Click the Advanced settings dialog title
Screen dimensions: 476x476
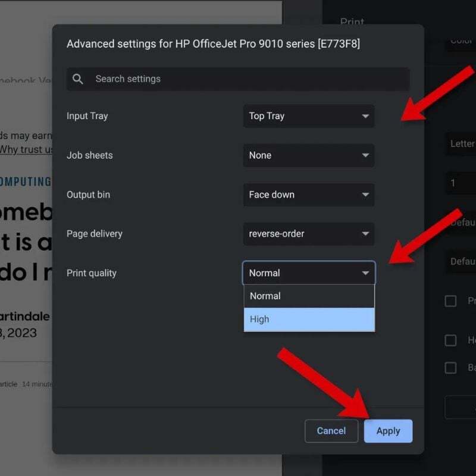[x=214, y=44]
